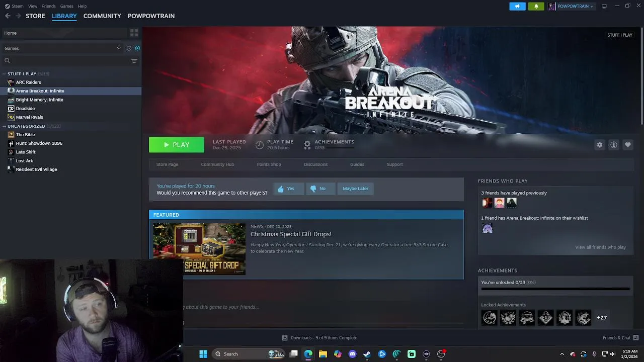The width and height of the screenshot is (644, 362).
Task: Open the wishlist friend's avatar
Action: click(x=487, y=228)
